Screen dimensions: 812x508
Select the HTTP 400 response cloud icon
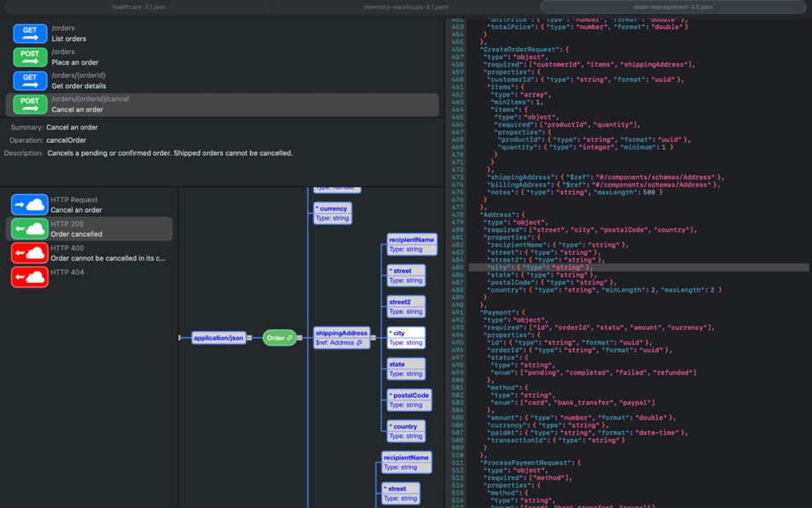30,253
